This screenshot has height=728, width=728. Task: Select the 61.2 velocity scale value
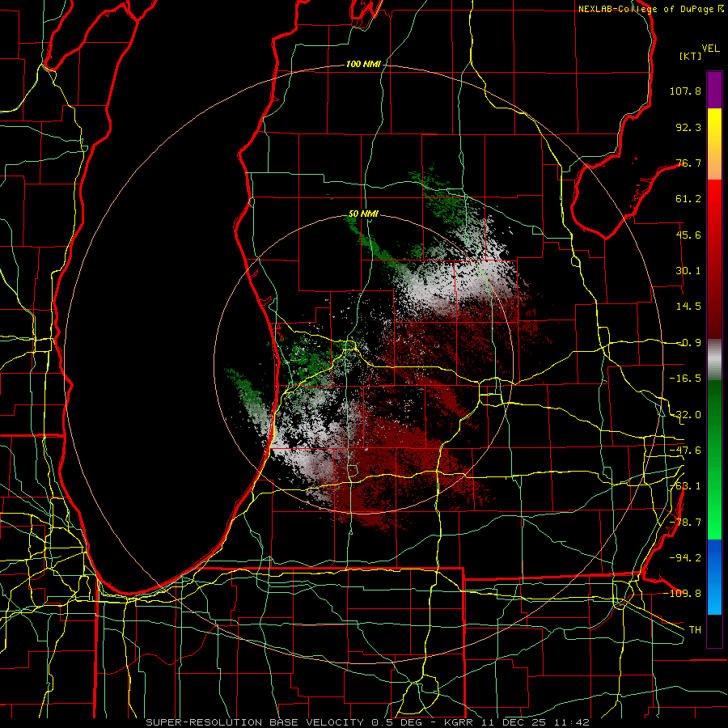tap(688, 199)
